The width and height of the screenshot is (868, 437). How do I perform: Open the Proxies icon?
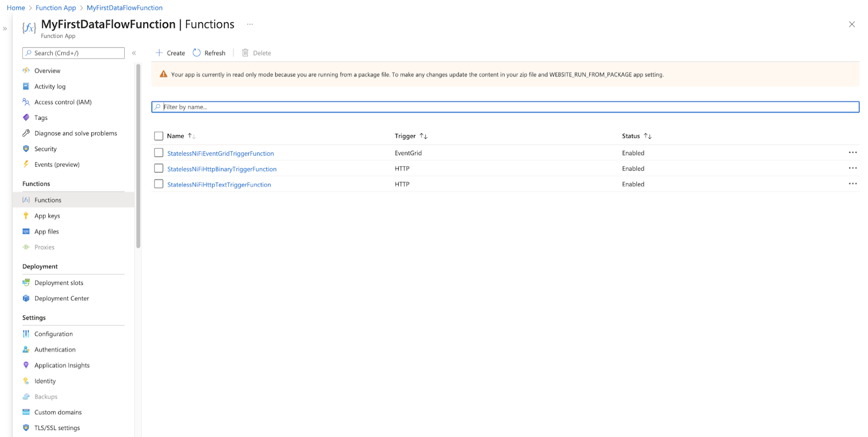click(x=26, y=247)
